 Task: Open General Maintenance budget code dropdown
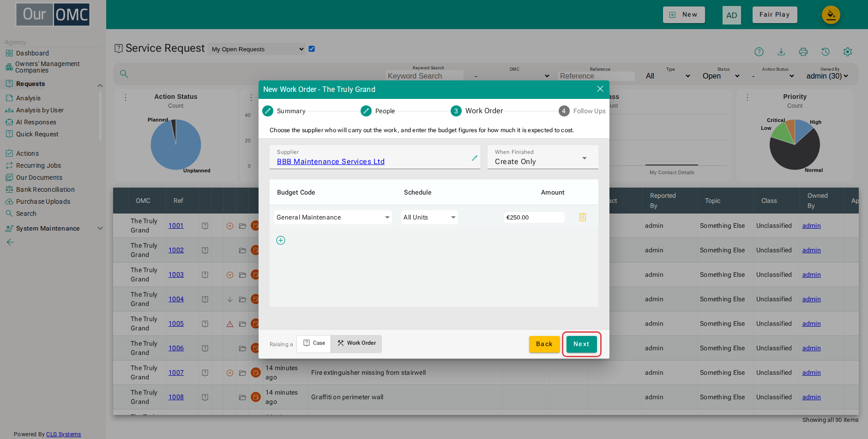[333, 217]
